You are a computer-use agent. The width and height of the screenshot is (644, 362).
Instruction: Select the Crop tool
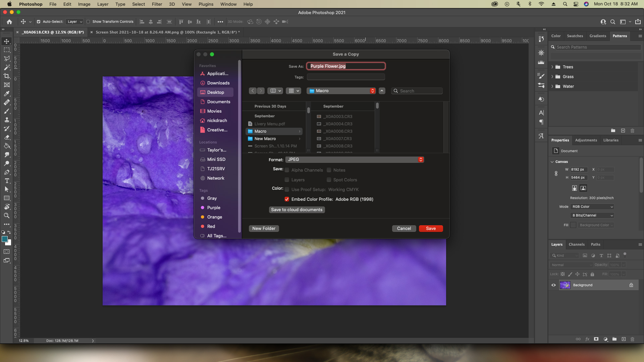pos(7,76)
